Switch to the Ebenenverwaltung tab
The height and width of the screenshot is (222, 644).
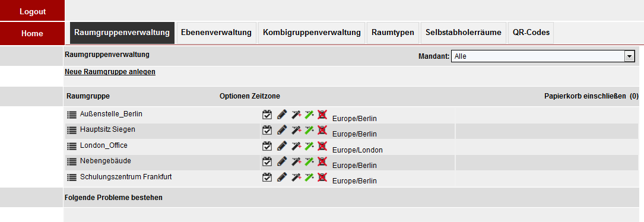216,33
